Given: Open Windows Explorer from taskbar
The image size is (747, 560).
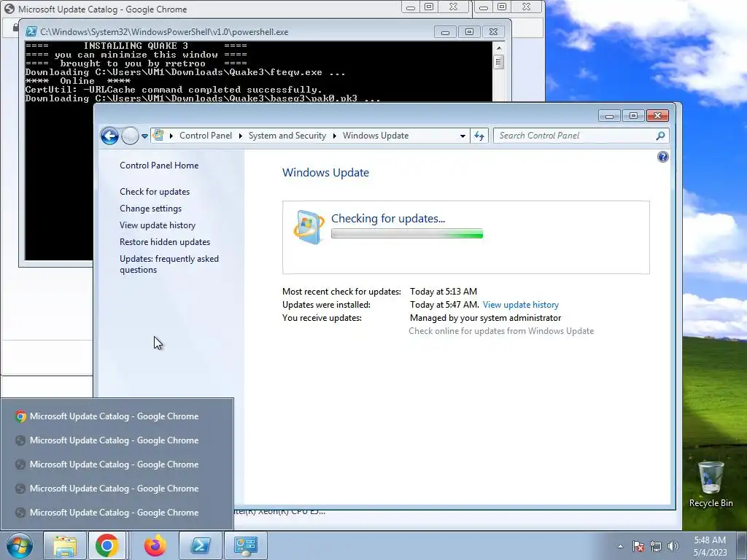Looking at the screenshot, I should pos(65,545).
